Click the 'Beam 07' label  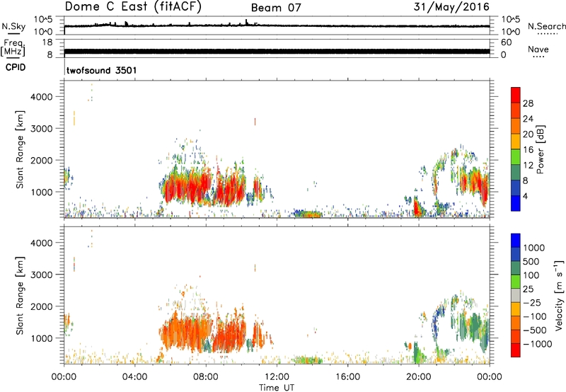click(276, 8)
